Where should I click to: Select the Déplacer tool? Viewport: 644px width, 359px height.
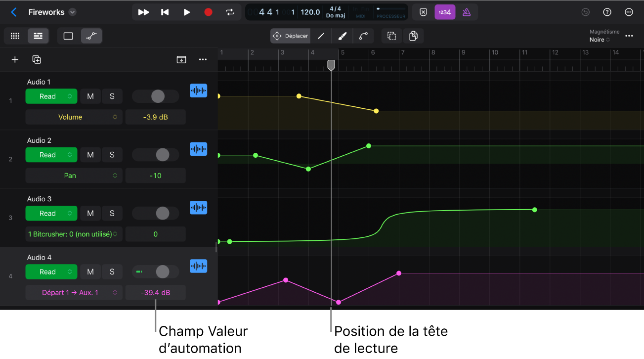click(x=290, y=36)
